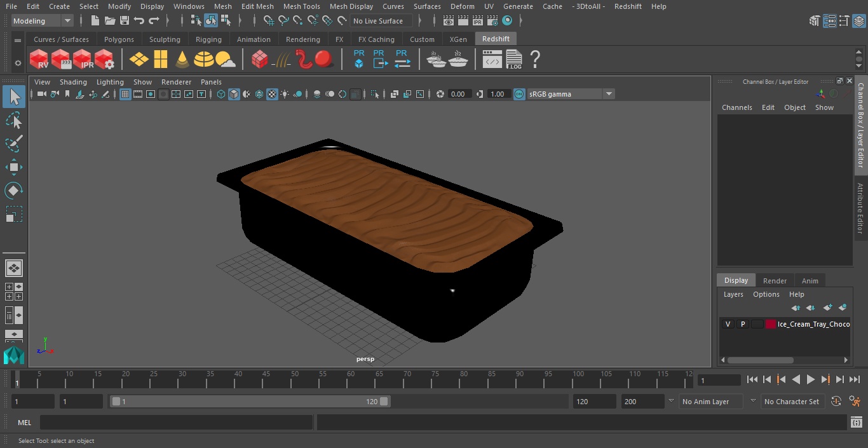Open the Modeling workspace dropdown
The image size is (868, 448).
43,21
